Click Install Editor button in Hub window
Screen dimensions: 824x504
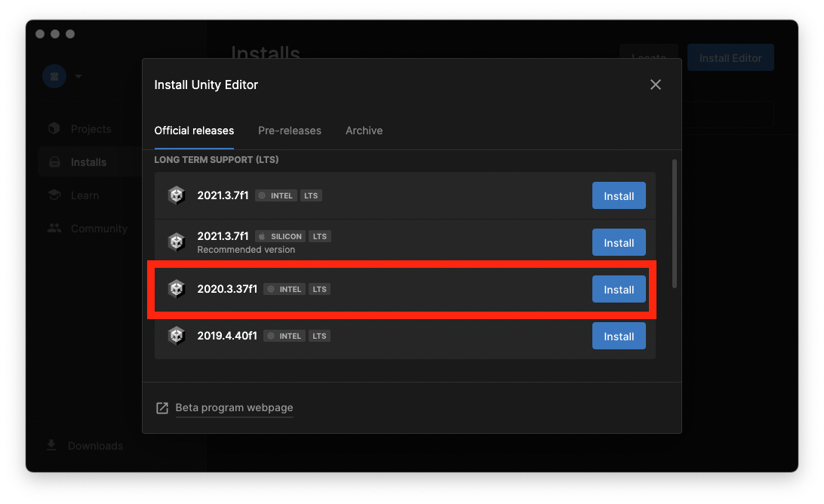pyautogui.click(x=730, y=58)
